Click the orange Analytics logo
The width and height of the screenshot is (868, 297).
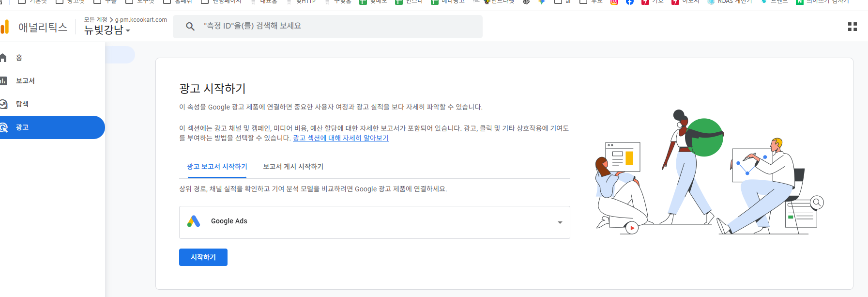point(4,27)
